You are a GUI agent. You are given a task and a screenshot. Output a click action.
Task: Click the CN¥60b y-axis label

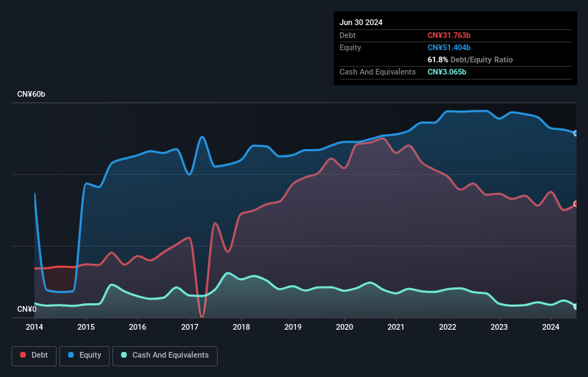(31, 94)
